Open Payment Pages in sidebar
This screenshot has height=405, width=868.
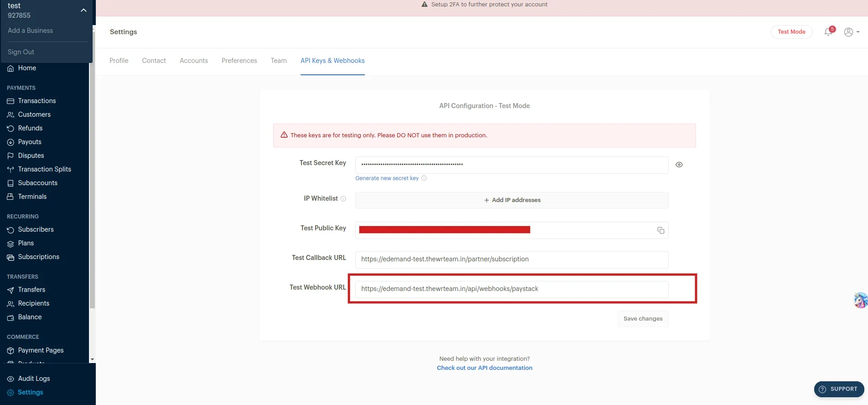(x=41, y=350)
